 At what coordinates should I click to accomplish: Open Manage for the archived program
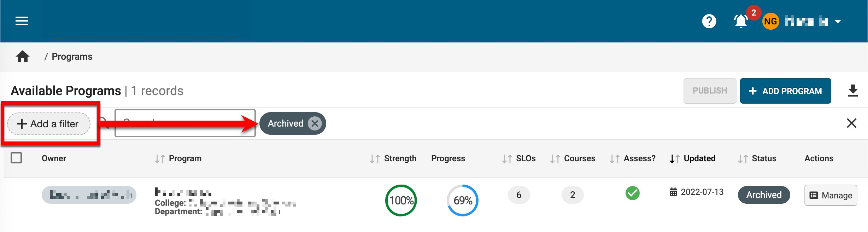831,195
